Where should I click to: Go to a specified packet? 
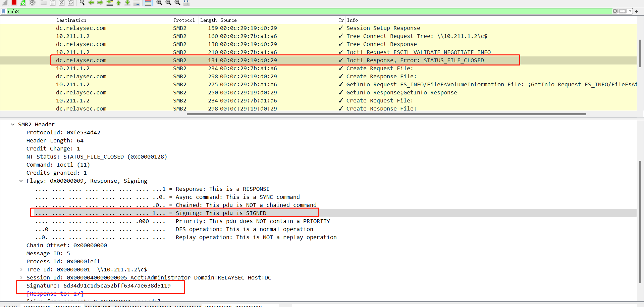tap(109, 2)
